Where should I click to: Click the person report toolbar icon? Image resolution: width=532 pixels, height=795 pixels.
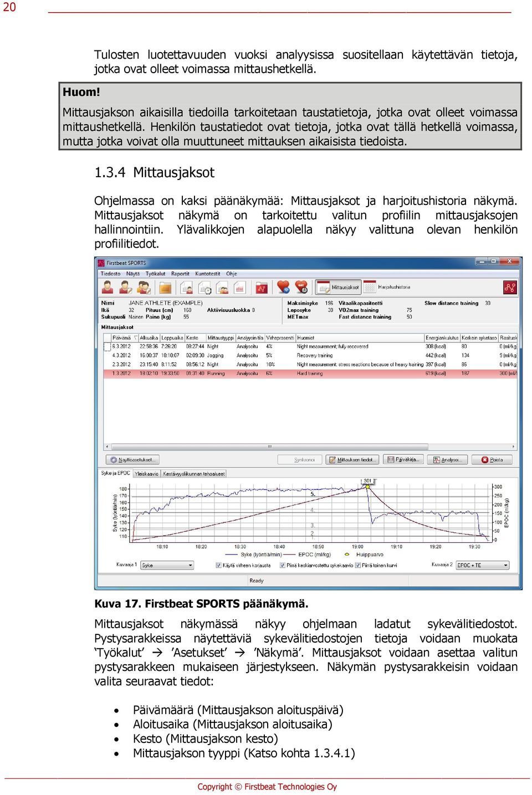[186, 288]
